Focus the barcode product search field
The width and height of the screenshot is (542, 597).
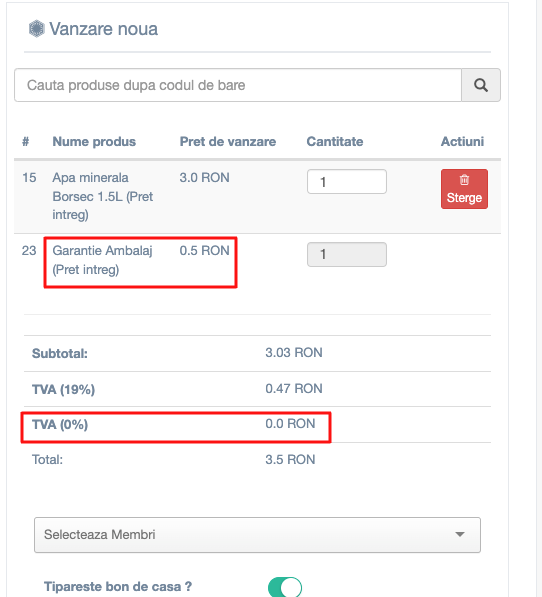click(238, 85)
